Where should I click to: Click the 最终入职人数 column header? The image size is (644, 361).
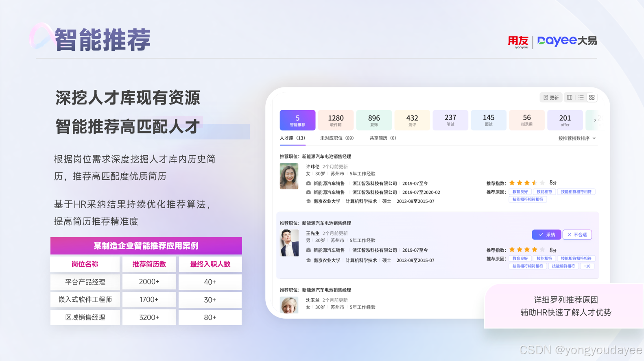click(210, 264)
